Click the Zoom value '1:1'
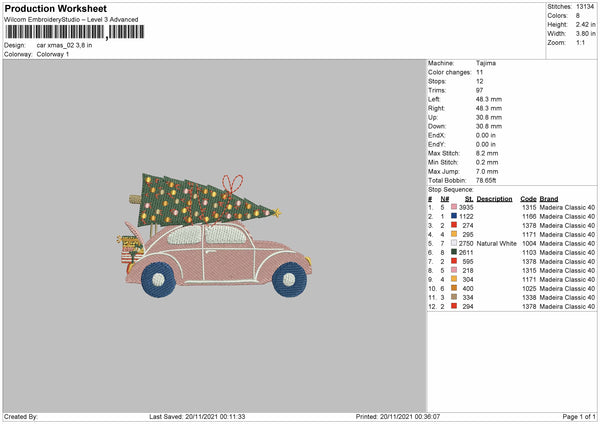600x424 pixels. [580, 42]
